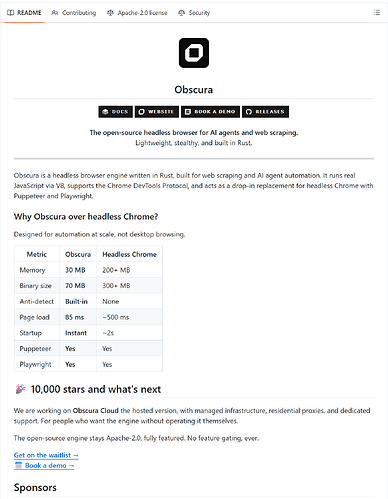Screen dimensions: 388x499
Task: Click the Why Obscura over headless Chrome heading
Action: 86,217
